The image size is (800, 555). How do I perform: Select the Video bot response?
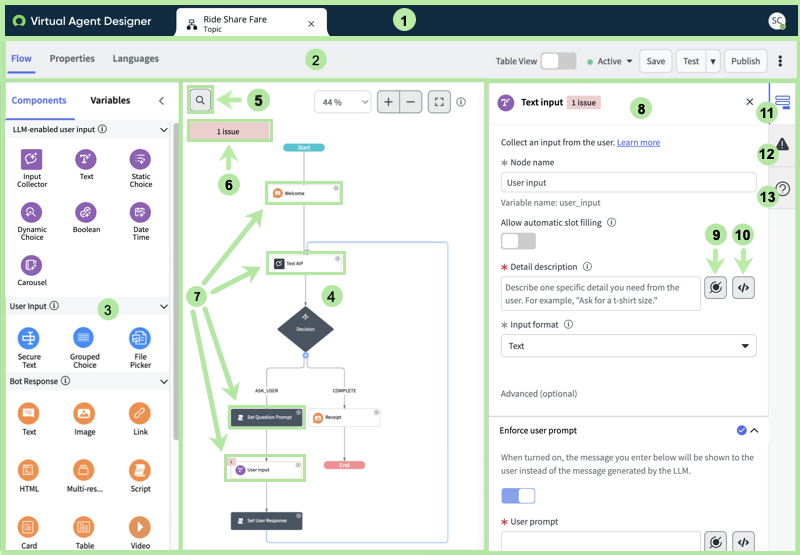pyautogui.click(x=140, y=526)
